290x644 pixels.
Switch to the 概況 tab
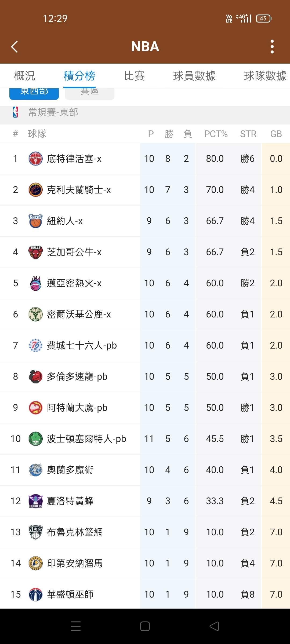pyautogui.click(x=24, y=76)
